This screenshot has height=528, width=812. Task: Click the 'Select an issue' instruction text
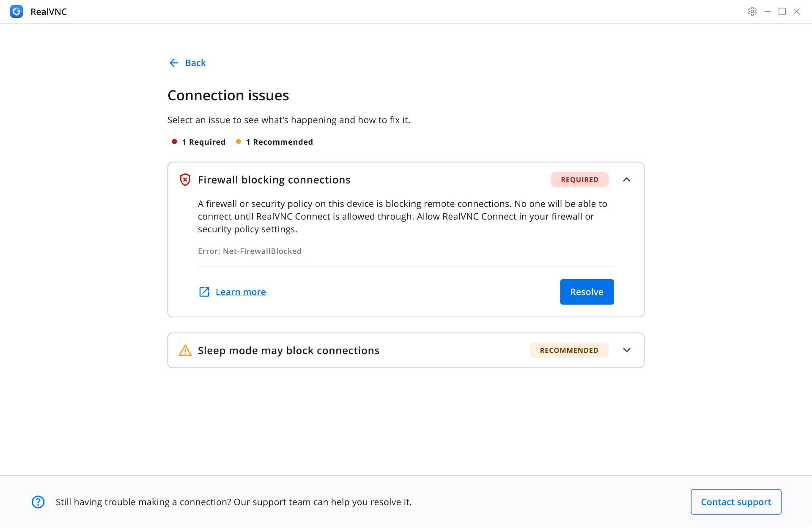tap(289, 120)
